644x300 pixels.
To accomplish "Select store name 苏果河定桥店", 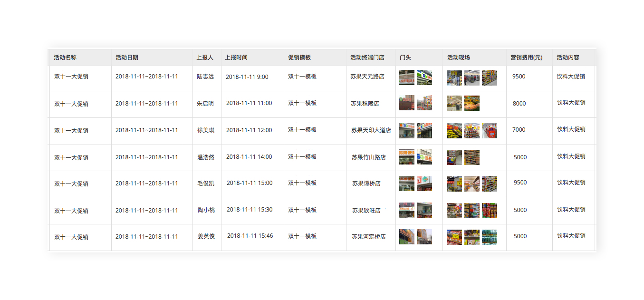I will [x=368, y=237].
